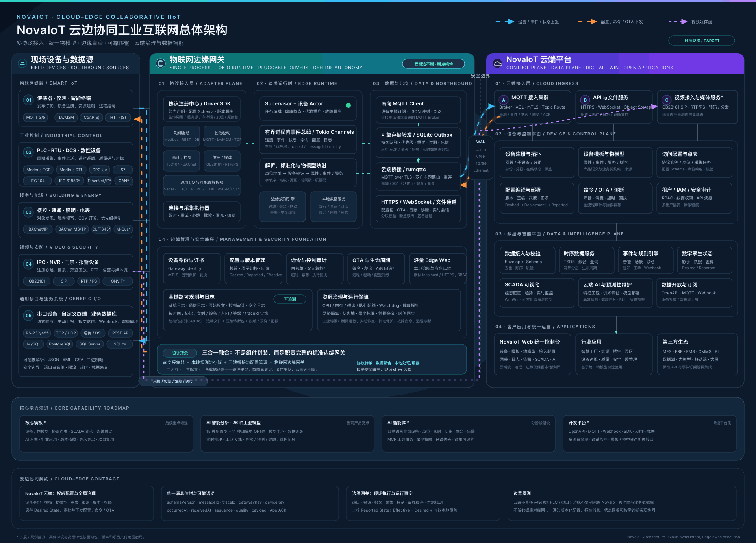Click the green status dot on Supervisor card
Viewport: 756px width, 543px height.
tap(348, 105)
